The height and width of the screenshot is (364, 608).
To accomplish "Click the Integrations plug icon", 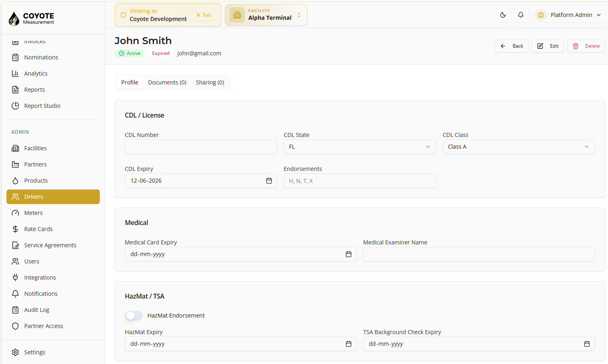I will (x=15, y=278).
